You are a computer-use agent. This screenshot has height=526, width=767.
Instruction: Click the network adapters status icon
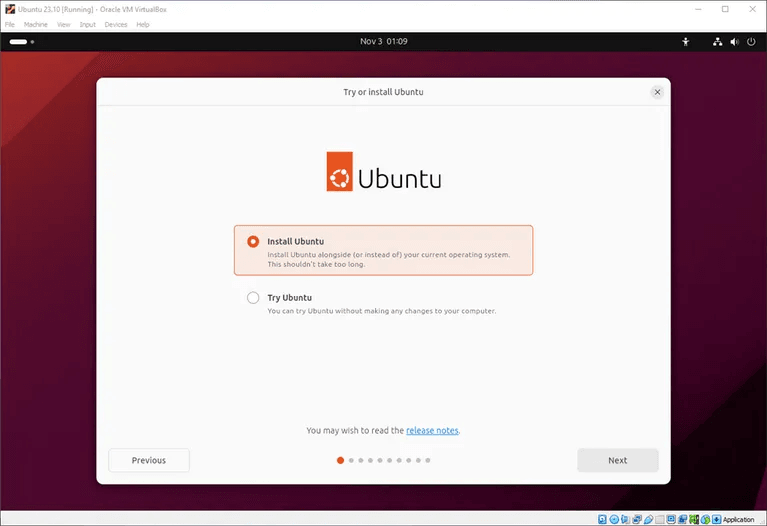[637, 519]
